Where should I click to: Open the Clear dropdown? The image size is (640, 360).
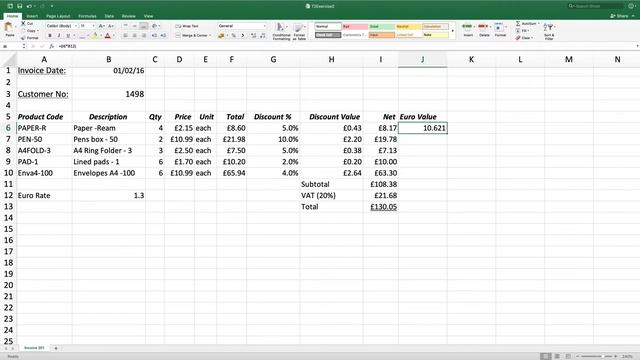(524, 38)
